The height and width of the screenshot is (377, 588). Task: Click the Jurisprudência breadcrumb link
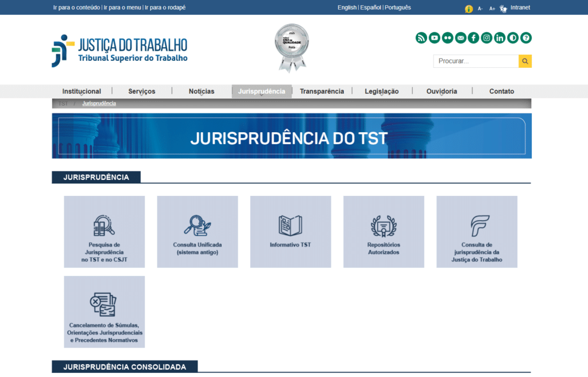click(99, 103)
